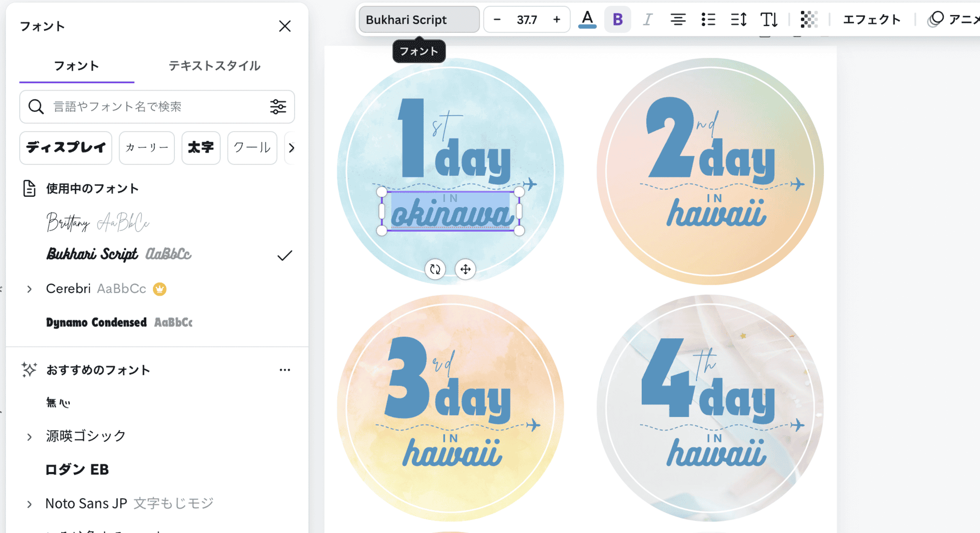Viewport: 980px width, 533px height.
Task: Open the エフェクト menu
Action: click(x=872, y=20)
